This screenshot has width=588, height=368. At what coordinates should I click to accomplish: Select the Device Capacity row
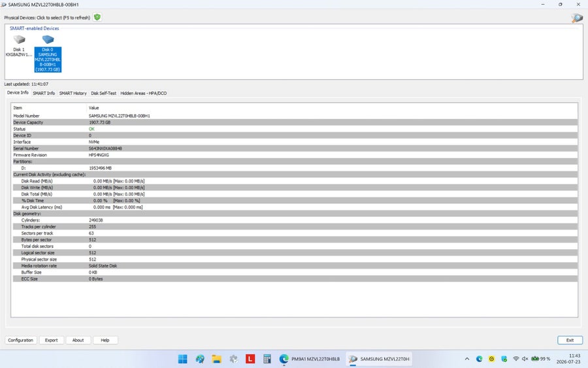point(295,122)
